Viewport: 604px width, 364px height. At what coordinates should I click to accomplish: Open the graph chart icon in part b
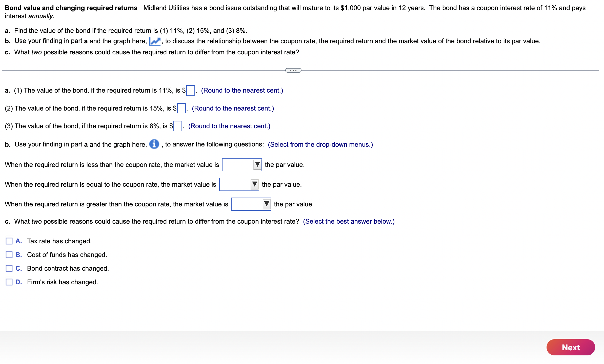coord(155,41)
